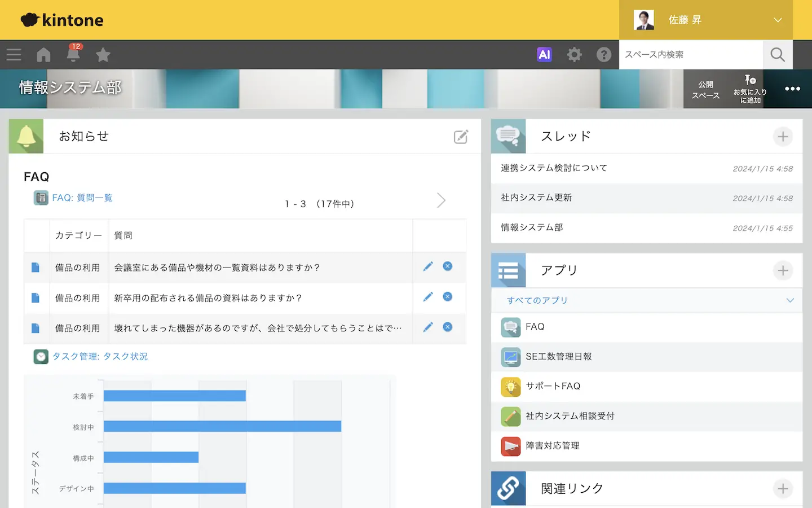The image size is (812, 508).
Task: Click the pencil icon for the 会議室 FAQ row
Action: coord(428,266)
